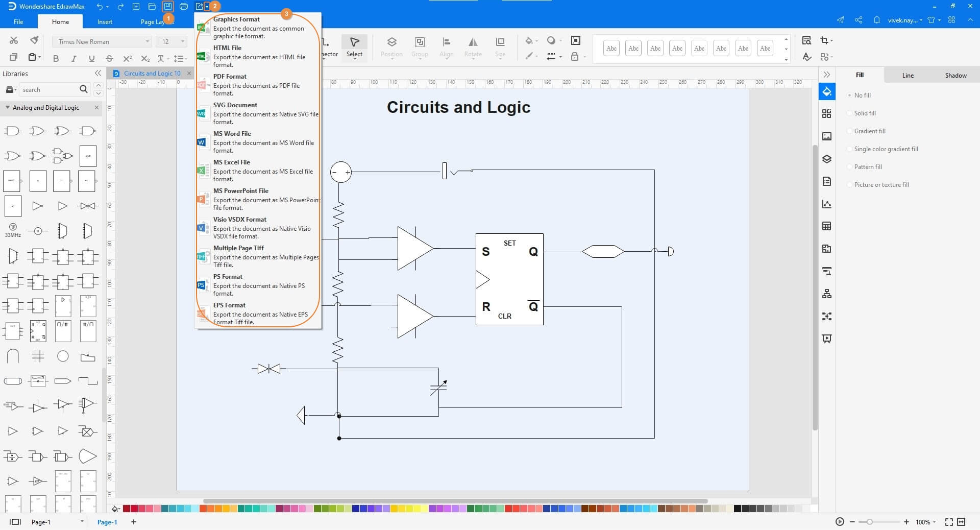This screenshot has height=530, width=980.
Task: Open the Layers panel icon on the right
Action: pyautogui.click(x=827, y=159)
